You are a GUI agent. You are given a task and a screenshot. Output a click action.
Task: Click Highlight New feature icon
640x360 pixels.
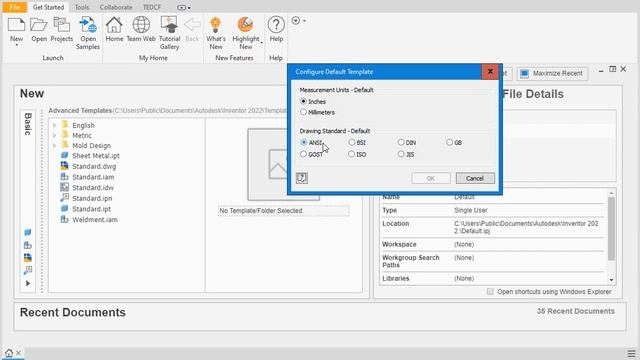coord(245,25)
